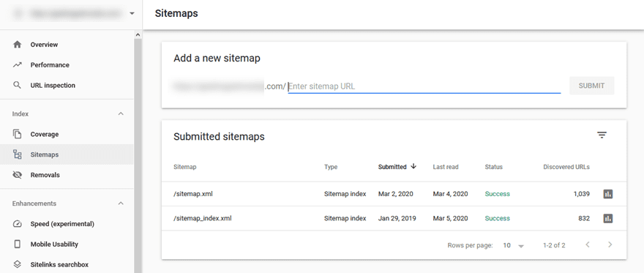
Task: Click the SUBMIT button
Action: click(x=591, y=86)
